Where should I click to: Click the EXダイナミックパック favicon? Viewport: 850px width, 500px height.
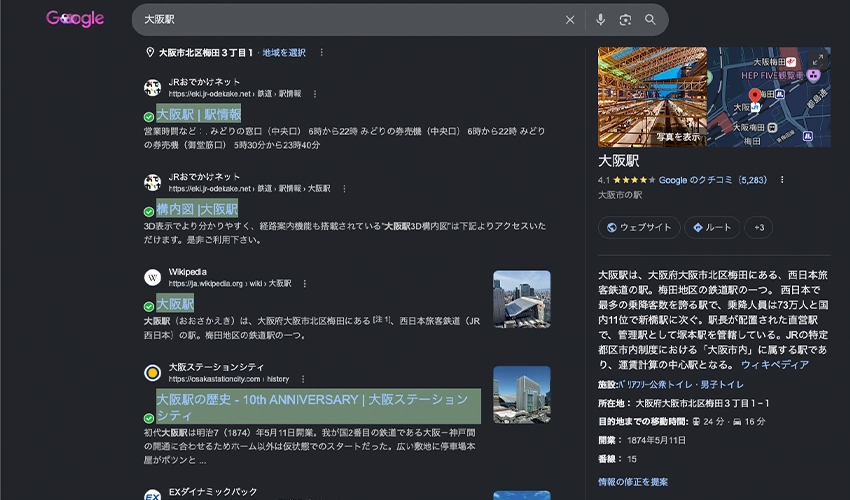pyautogui.click(x=152, y=495)
